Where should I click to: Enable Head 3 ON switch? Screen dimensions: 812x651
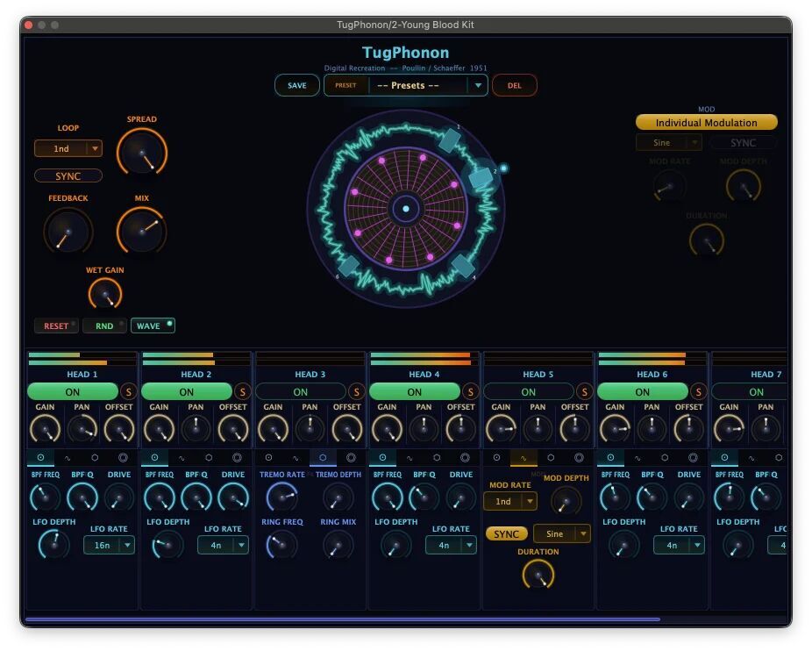pos(301,392)
